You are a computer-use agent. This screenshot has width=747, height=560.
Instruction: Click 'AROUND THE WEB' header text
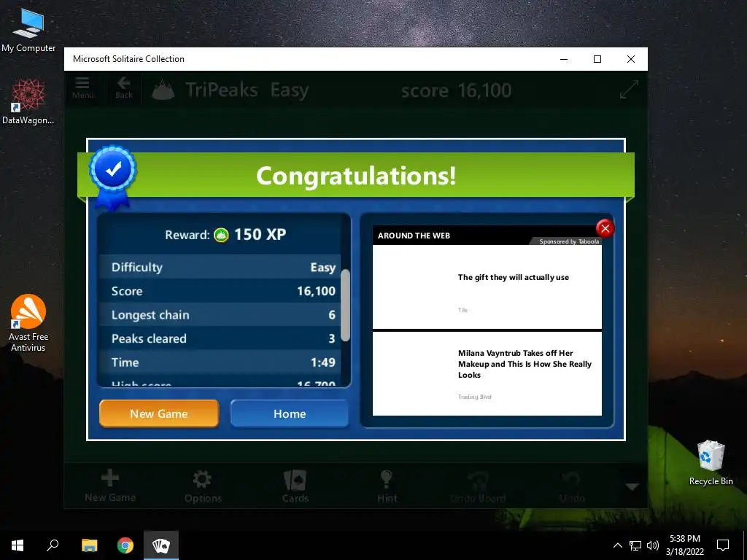click(414, 236)
